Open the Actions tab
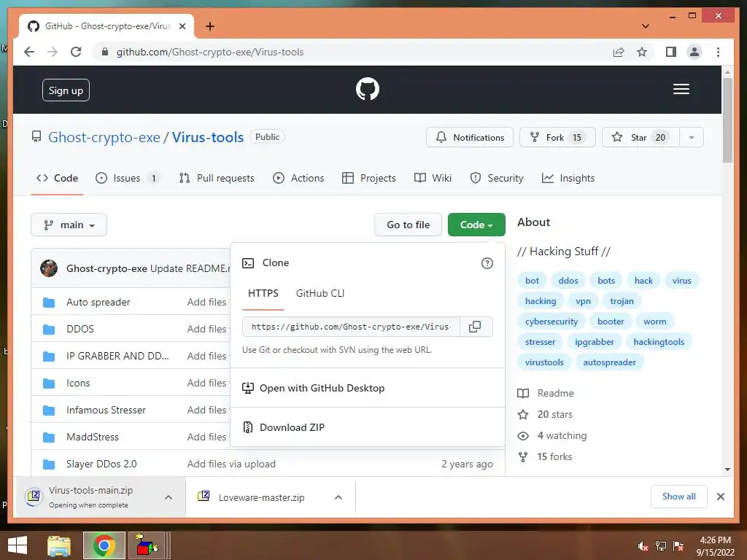The width and height of the screenshot is (747, 560). (x=298, y=178)
